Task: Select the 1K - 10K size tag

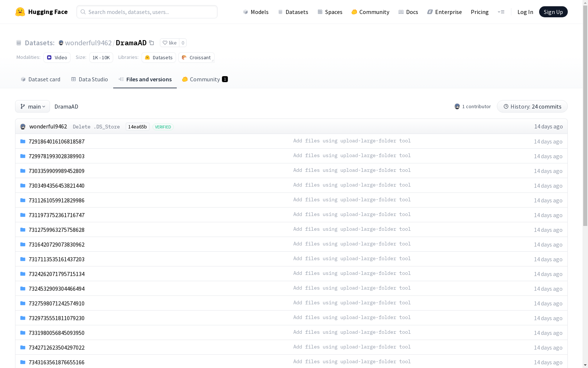Action: [x=101, y=57]
